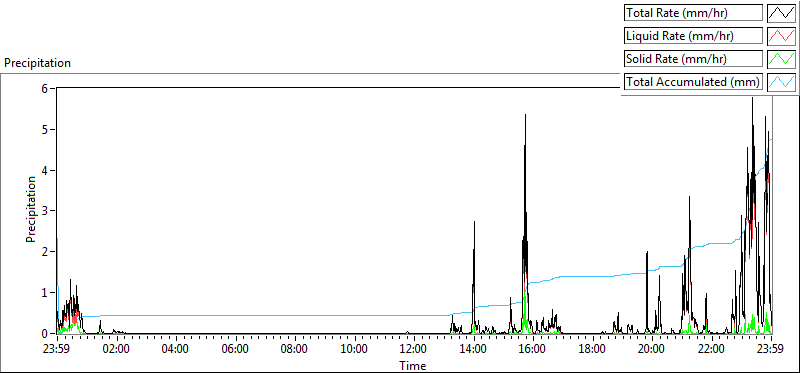Click the vertical Precipitation axis label
Viewport: 800px width, 373px height.
click(x=31, y=209)
